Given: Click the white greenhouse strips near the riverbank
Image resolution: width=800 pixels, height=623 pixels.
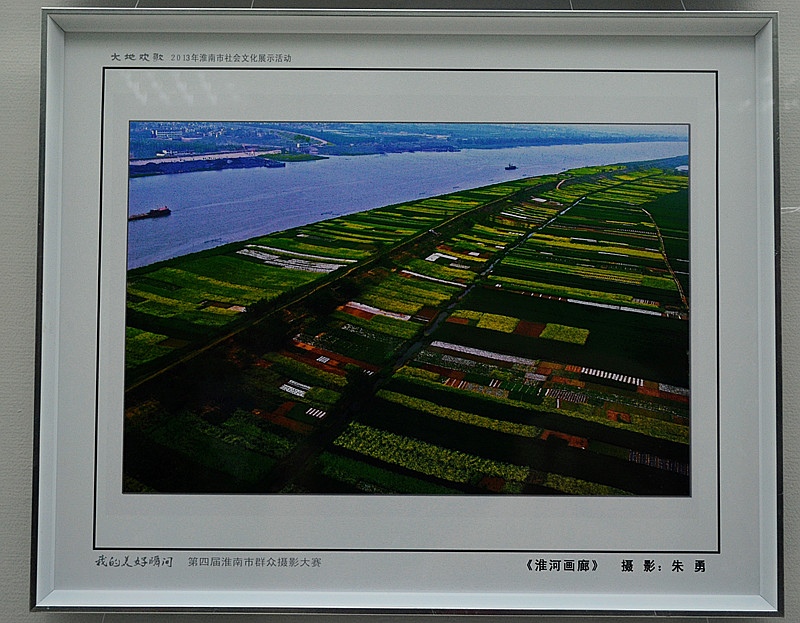Looking at the screenshot, I should click(292, 260).
